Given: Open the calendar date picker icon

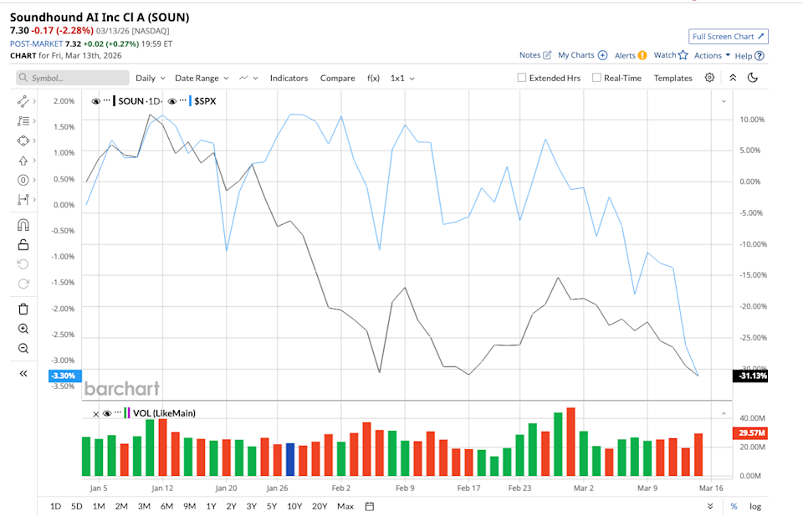Looking at the screenshot, I should click(x=370, y=506).
